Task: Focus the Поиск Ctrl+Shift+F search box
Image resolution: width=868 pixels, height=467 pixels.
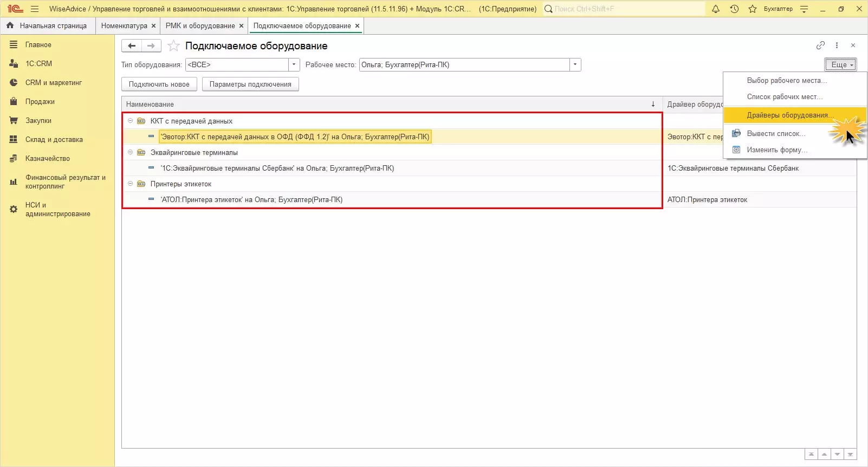Action: pos(624,9)
